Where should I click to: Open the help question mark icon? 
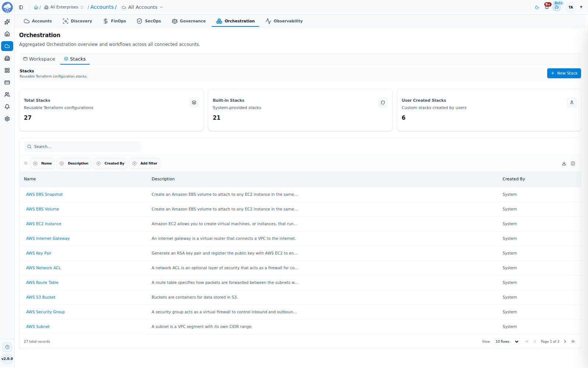[7, 347]
